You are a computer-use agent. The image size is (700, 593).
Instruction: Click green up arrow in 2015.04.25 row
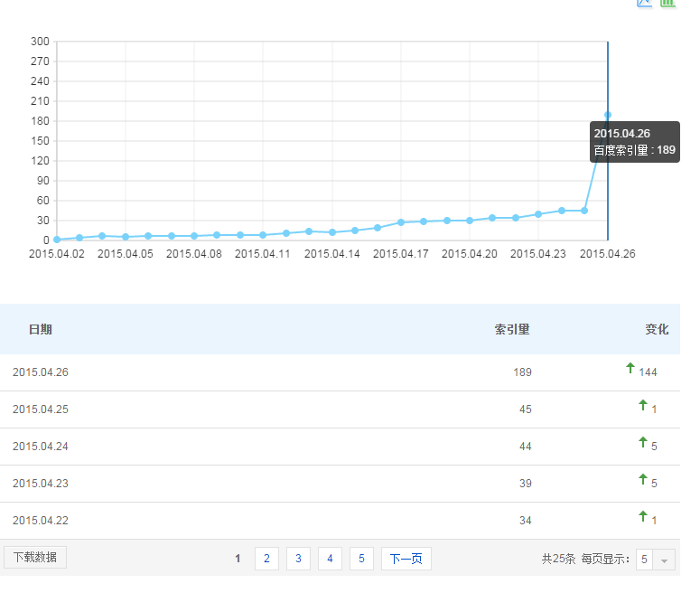pyautogui.click(x=643, y=406)
